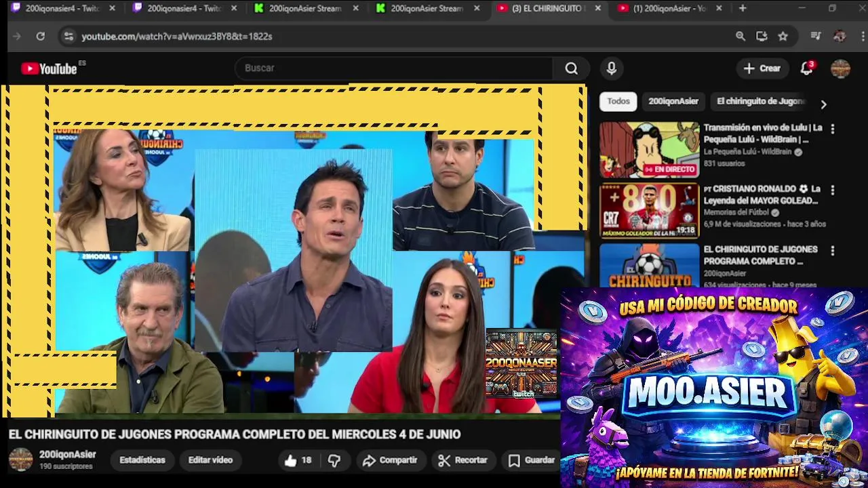The image size is (868, 488).
Task: Click the video player area
Action: pyautogui.click(x=293, y=249)
